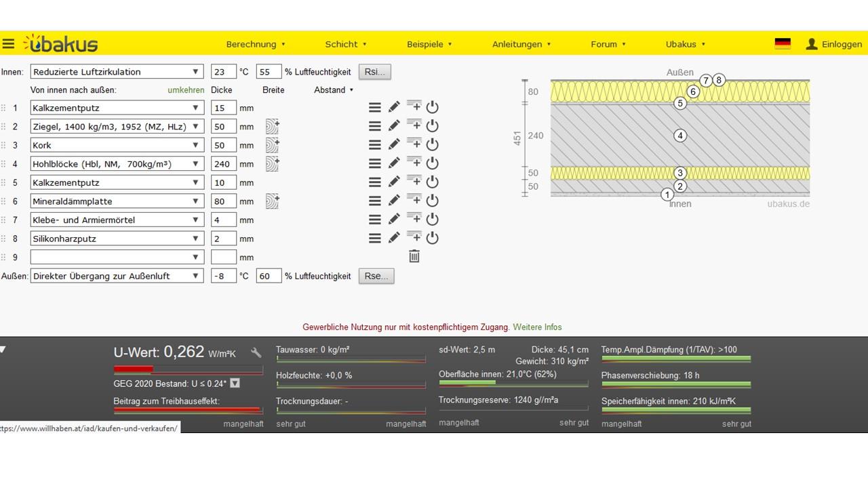Grab drag handle of layer 3 Kork

pos(3,145)
